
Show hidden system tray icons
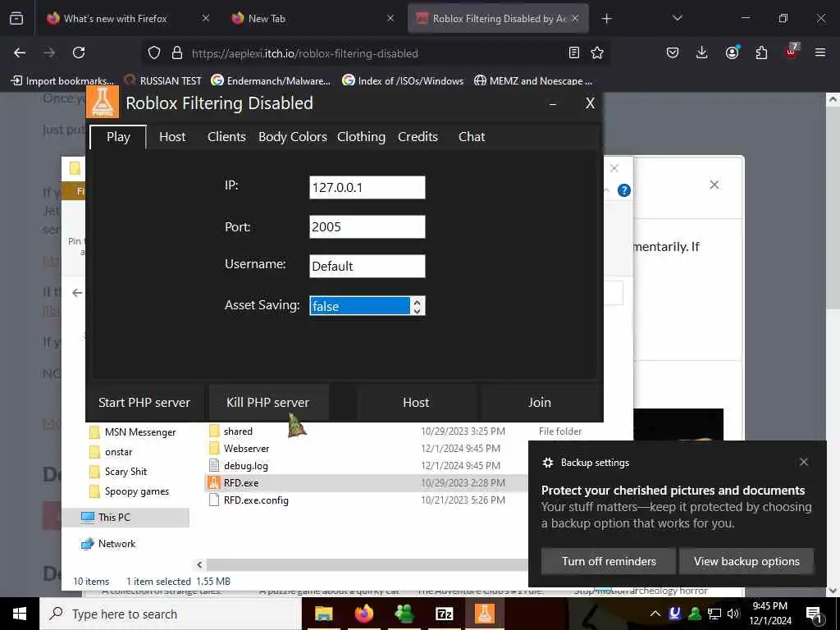pyautogui.click(x=655, y=614)
